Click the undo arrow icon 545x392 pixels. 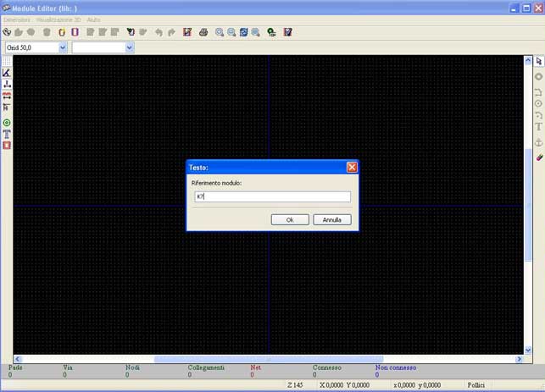tap(158, 32)
